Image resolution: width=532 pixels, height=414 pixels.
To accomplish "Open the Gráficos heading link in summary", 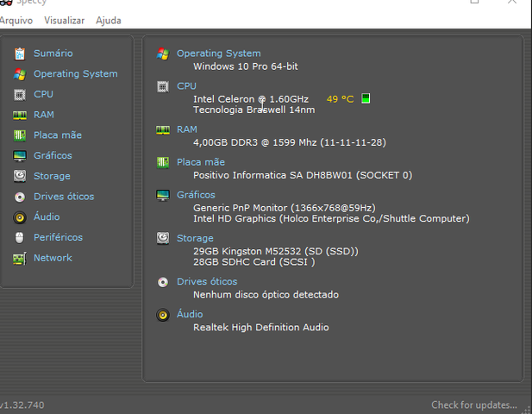I will tap(196, 195).
